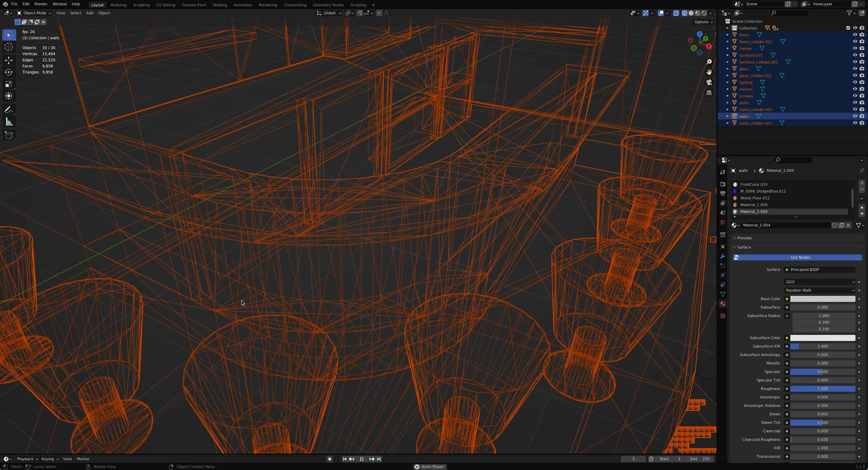The width and height of the screenshot is (868, 470).
Task: Select the Rotate tool
Action: coord(9,72)
